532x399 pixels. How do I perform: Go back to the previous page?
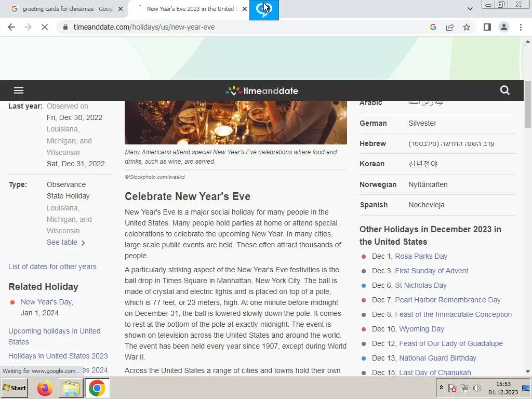[x=11, y=27]
